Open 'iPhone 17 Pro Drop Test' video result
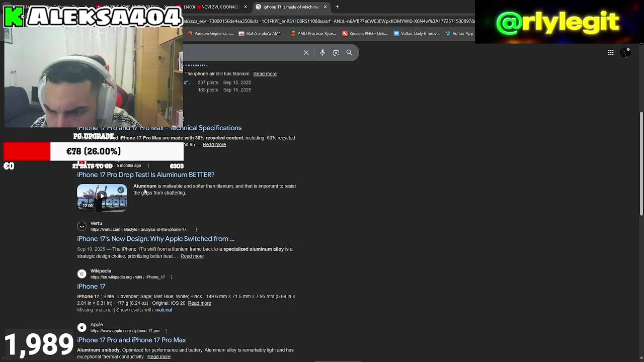Viewport: 644px width, 362px height. [146, 175]
